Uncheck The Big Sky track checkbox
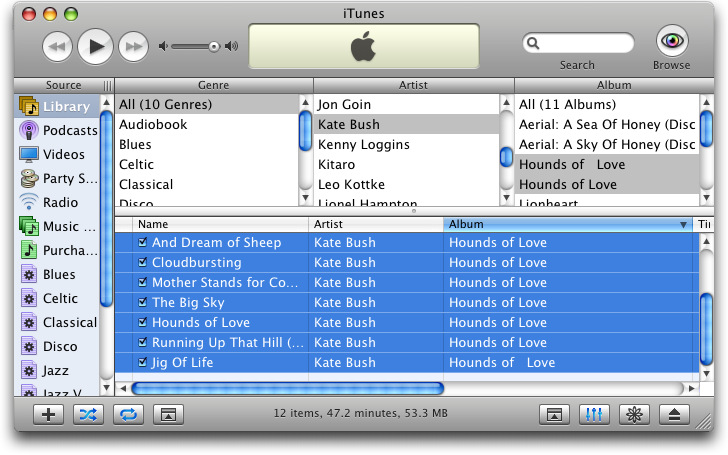Image resolution: width=728 pixels, height=455 pixels. point(143,302)
